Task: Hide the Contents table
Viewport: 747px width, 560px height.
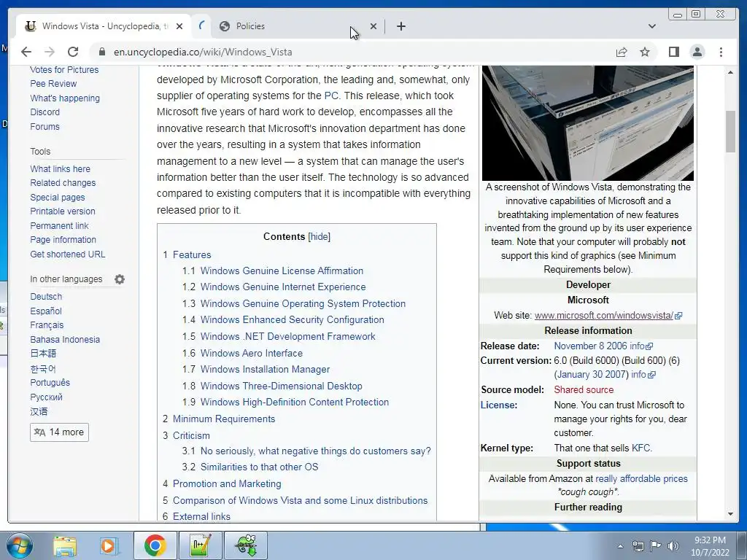Action: 320,237
